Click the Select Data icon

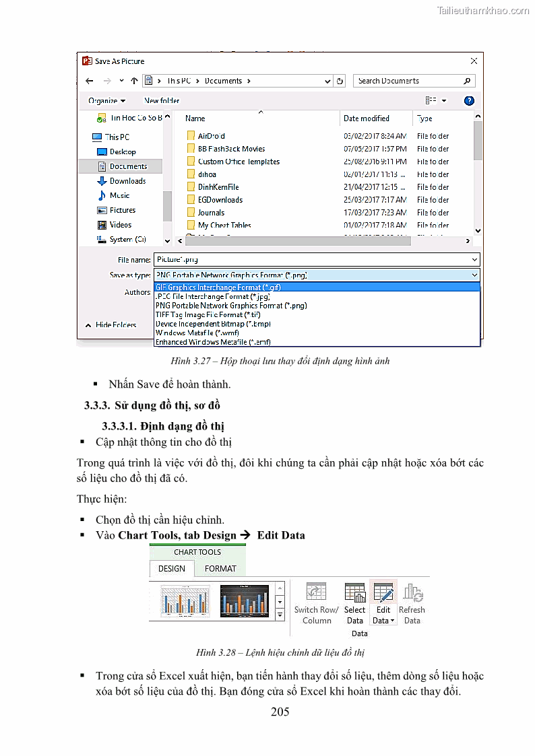(354, 592)
